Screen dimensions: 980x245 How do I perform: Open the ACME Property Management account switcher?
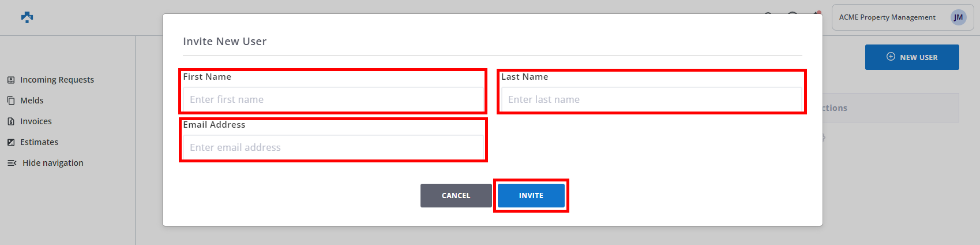pyautogui.click(x=887, y=17)
